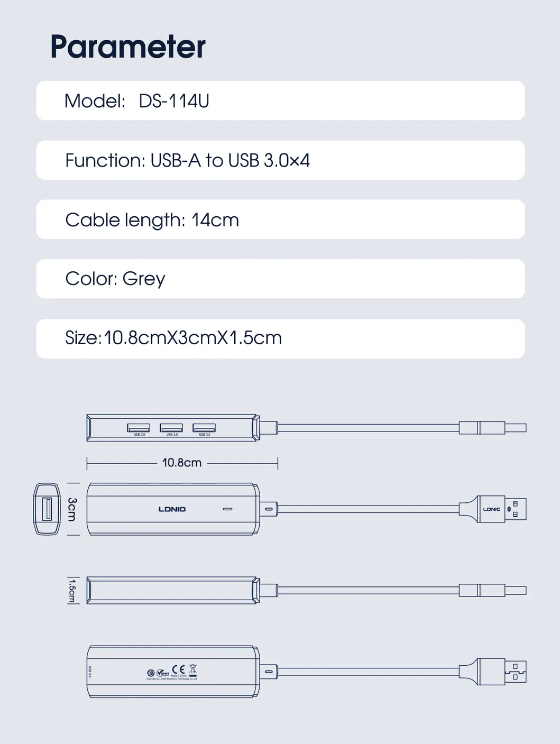Screen dimensions: 560x744
Task: Click the LDNIO logo on the USB plug
Action: click(492, 509)
